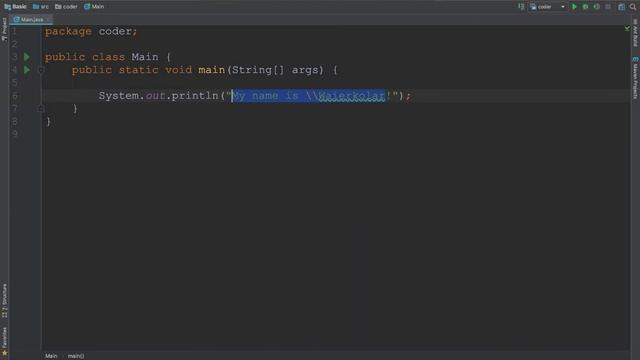This screenshot has width=640, height=360.
Task: Click run gutter arrow beside class Main
Action: 27,57
